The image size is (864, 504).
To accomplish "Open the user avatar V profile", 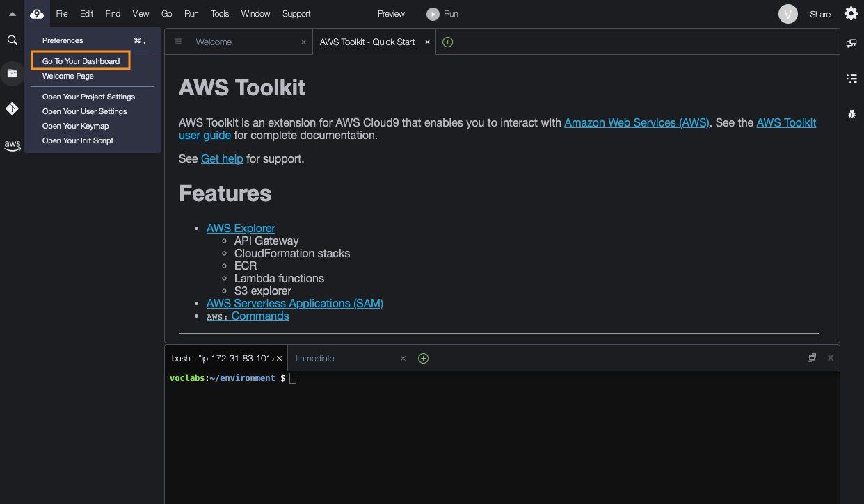I will click(x=788, y=14).
